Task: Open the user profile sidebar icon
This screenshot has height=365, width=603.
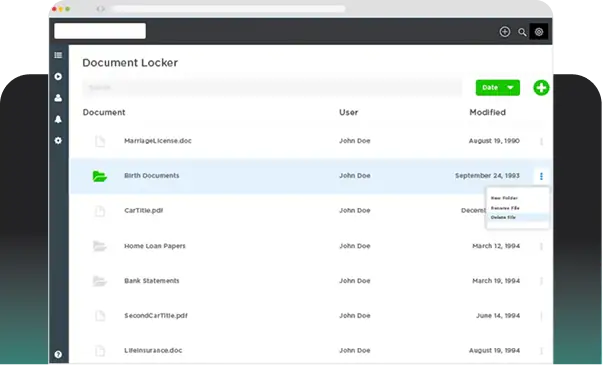Action: point(58,98)
